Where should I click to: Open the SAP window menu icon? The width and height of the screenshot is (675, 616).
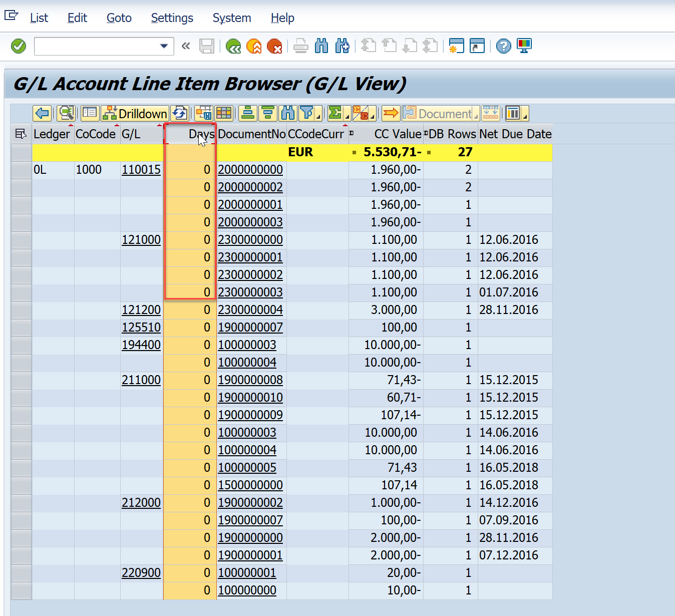[x=11, y=17]
